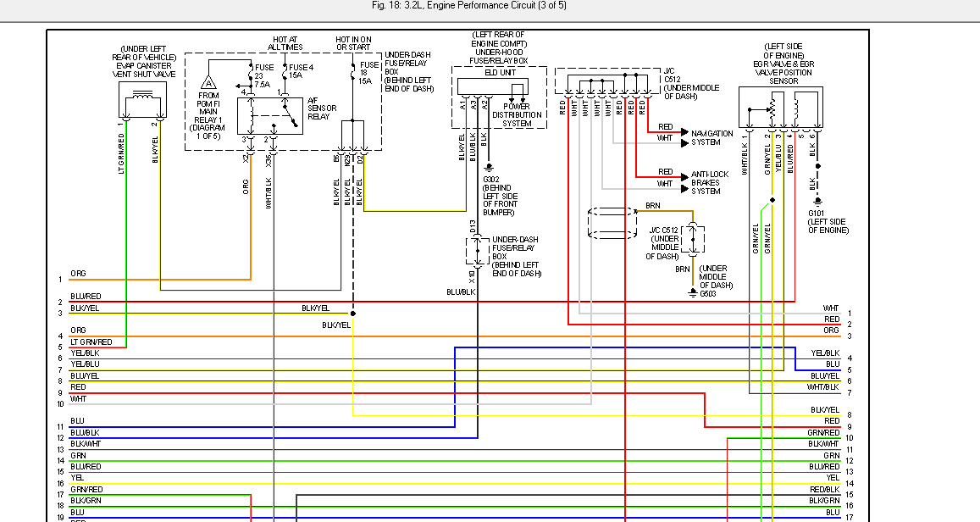Viewport: 980px width, 522px height.
Task: Select the FUSE 23 7.5A label
Action: point(263,75)
